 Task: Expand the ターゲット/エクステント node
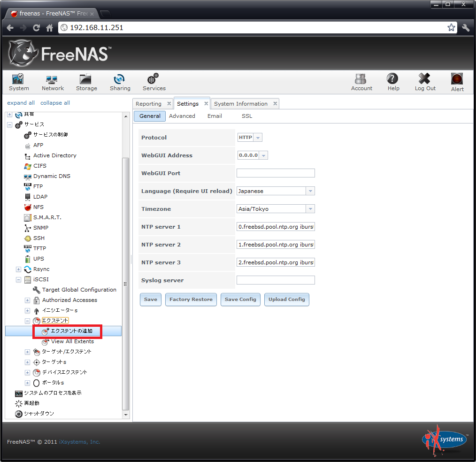(x=27, y=352)
